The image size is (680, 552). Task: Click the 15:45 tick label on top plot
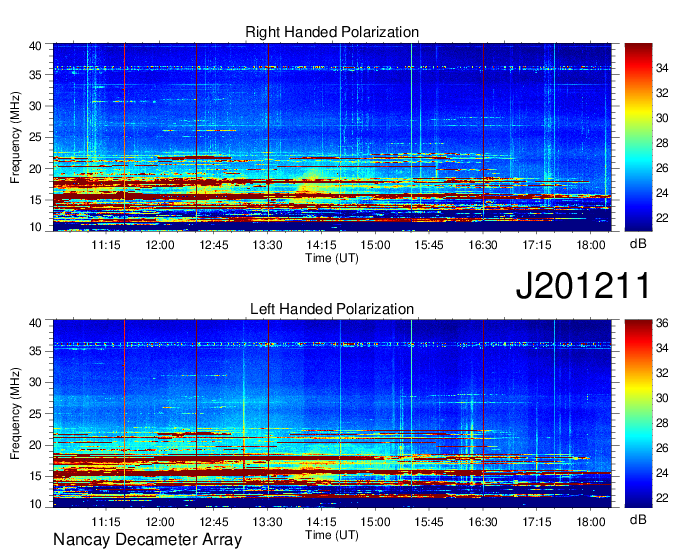[429, 245]
